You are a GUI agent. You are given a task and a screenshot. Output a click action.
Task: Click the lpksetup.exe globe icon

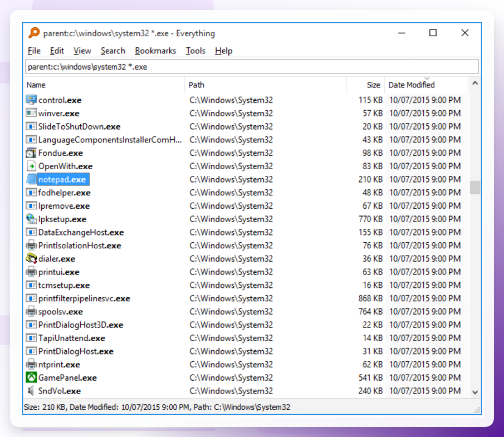(x=31, y=219)
